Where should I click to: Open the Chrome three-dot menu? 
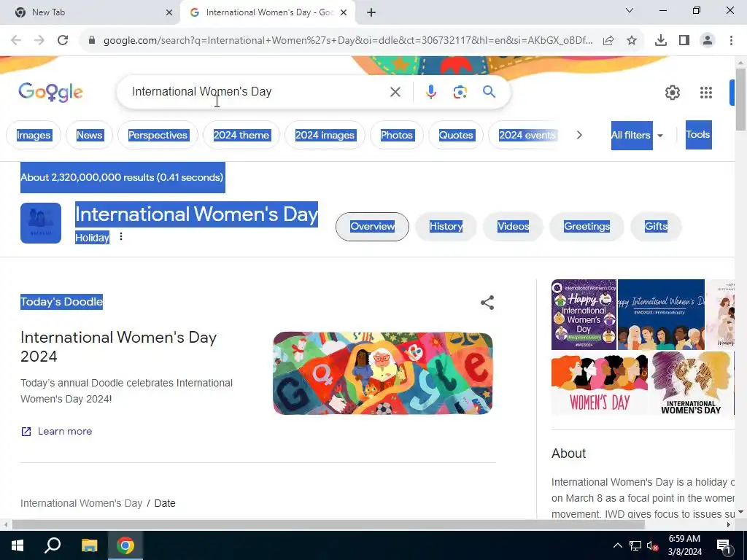click(731, 41)
